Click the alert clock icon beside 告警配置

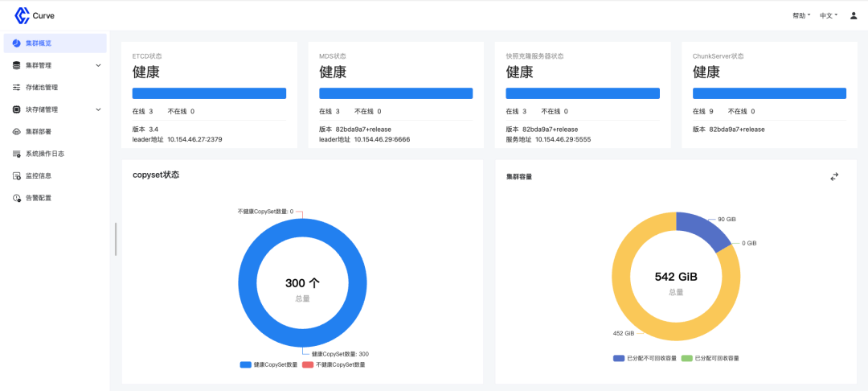(x=17, y=198)
